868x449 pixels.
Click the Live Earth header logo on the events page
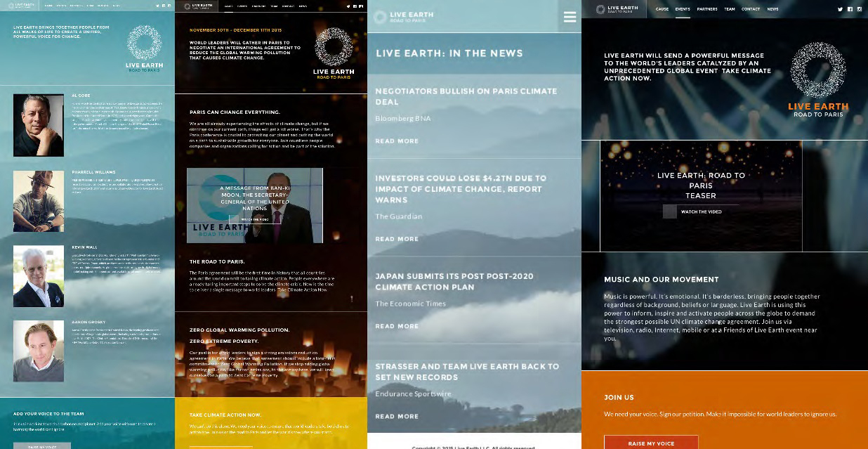coord(617,9)
